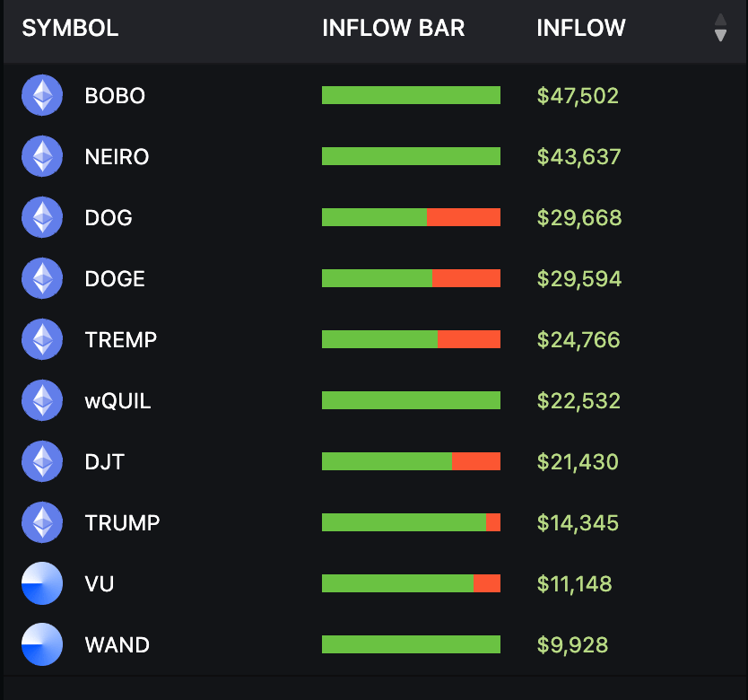Open the TRUMP token row
The height and width of the screenshot is (700, 748).
click(374, 522)
